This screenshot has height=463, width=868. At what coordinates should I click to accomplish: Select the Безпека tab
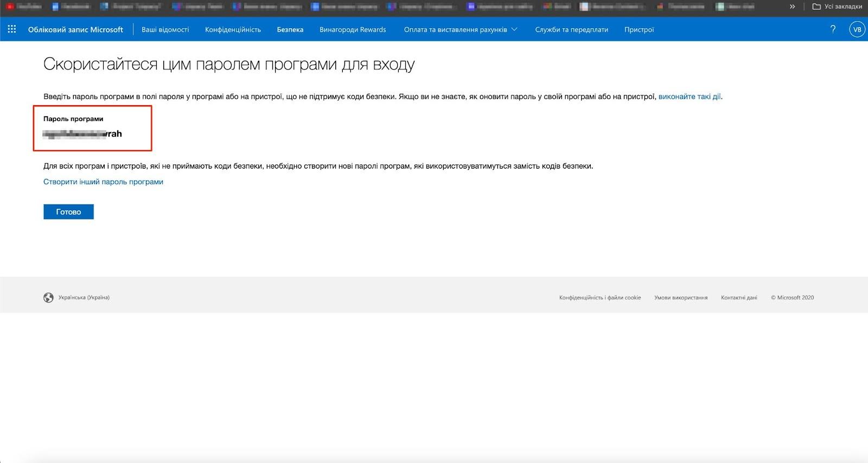pyautogui.click(x=290, y=29)
